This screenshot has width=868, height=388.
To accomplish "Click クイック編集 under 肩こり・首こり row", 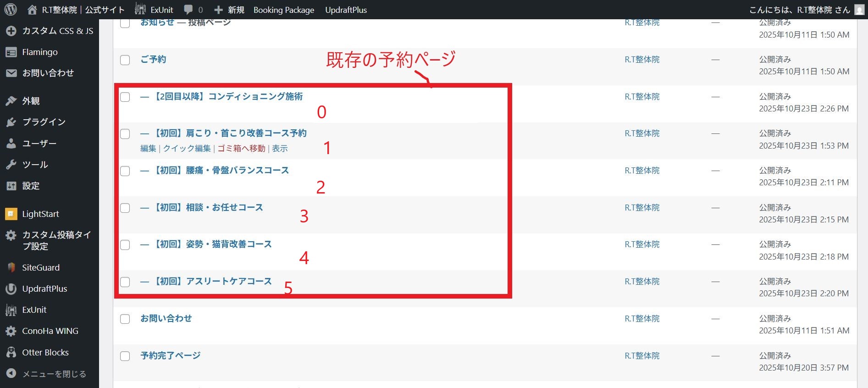I will (187, 148).
